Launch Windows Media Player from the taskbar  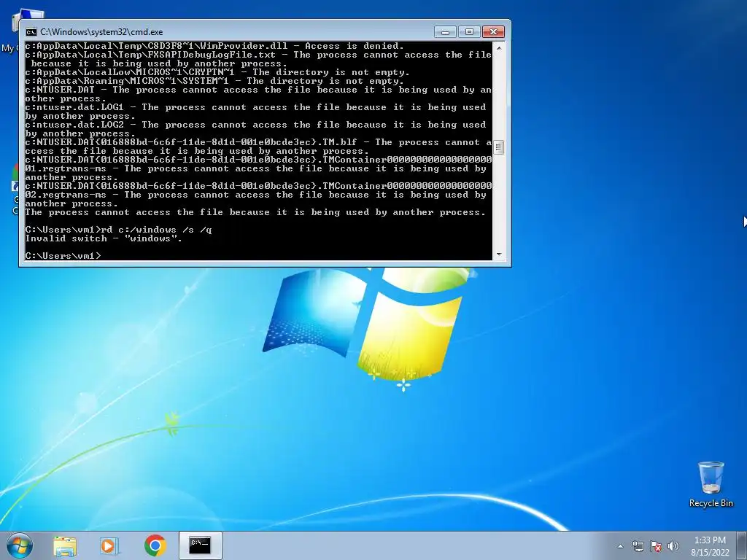coord(109,545)
